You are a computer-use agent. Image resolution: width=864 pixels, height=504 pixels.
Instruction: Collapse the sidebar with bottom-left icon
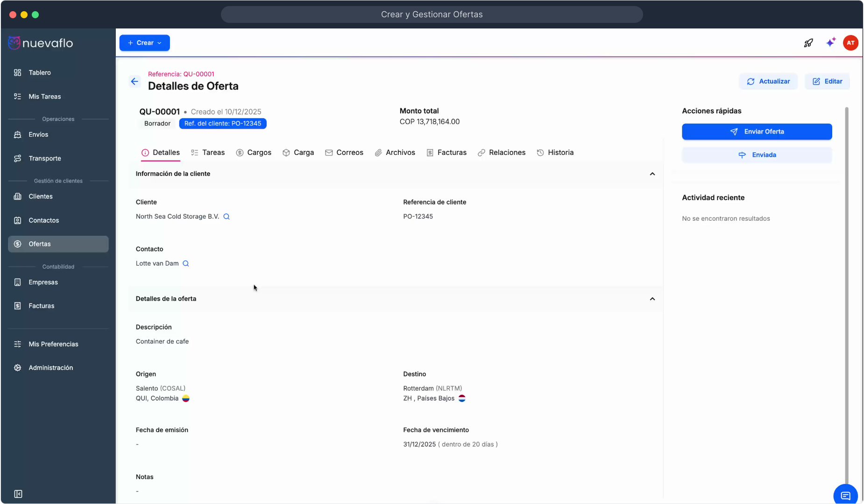click(18, 494)
